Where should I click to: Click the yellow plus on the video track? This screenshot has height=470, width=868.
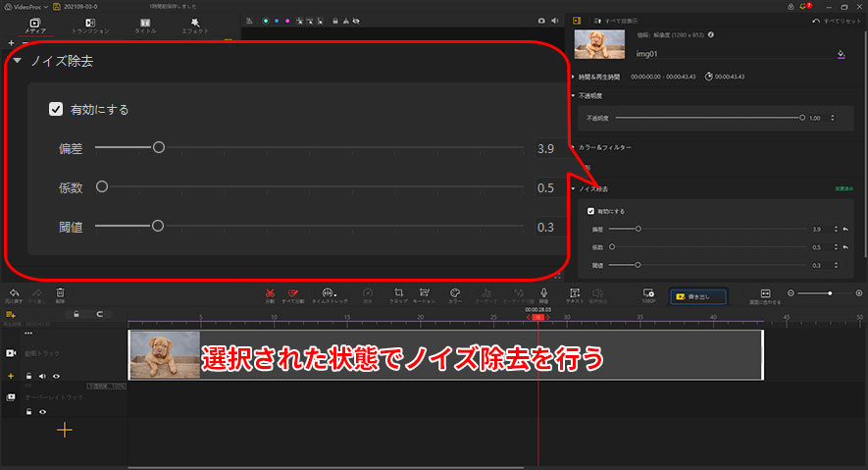tap(11, 377)
